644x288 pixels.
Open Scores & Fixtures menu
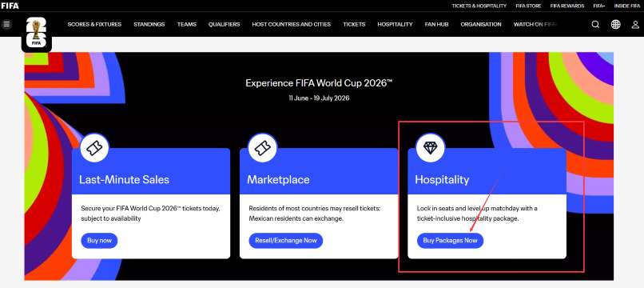coord(94,24)
